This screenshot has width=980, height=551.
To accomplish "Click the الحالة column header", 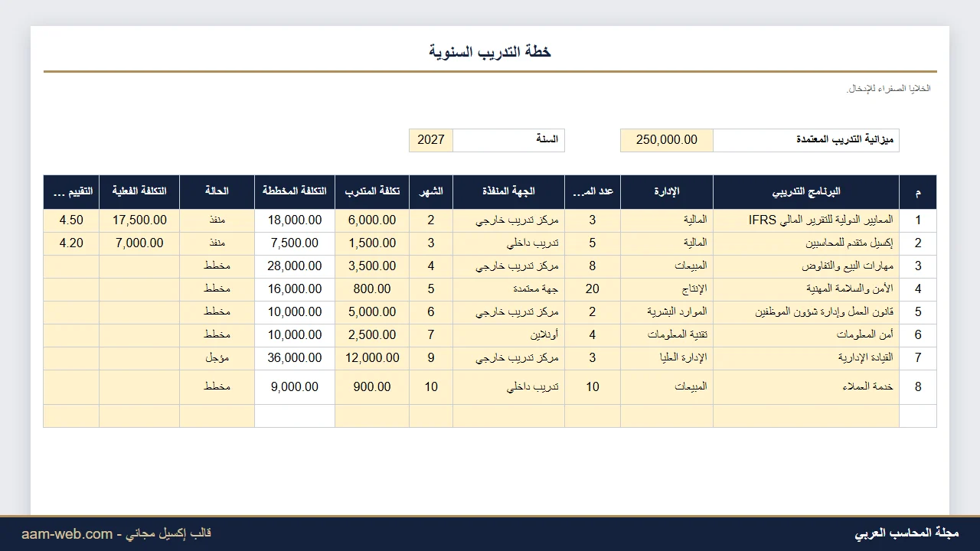I will pyautogui.click(x=217, y=192).
